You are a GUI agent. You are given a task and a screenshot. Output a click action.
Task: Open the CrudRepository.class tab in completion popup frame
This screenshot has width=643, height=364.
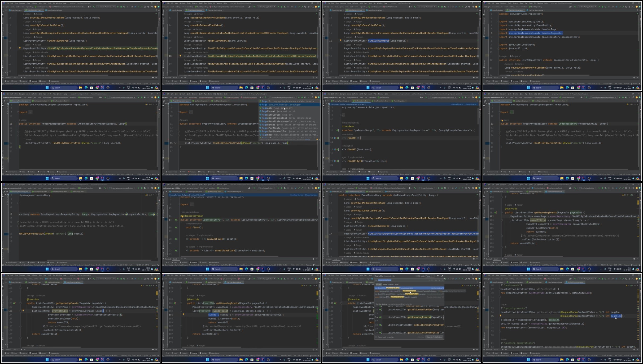click(220, 101)
